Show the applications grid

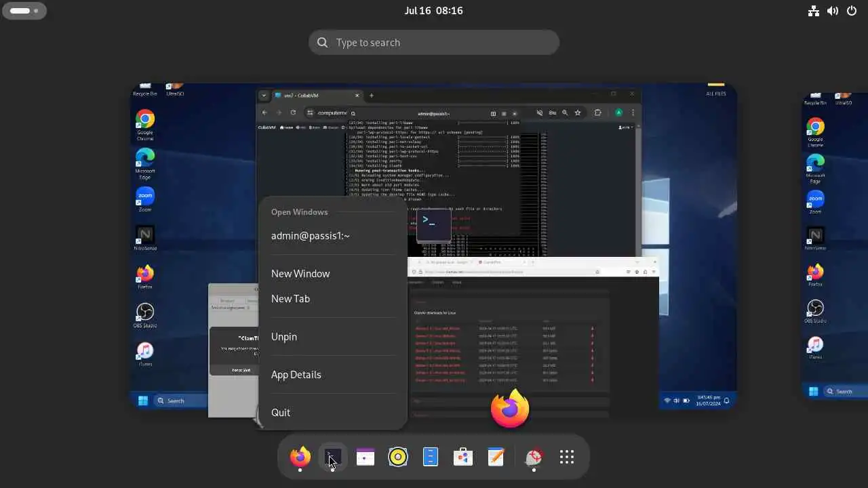tap(567, 457)
